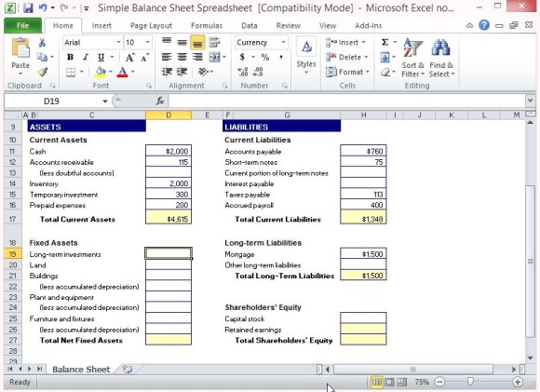Align text right icon
540x392 pixels.
[x=197, y=57]
